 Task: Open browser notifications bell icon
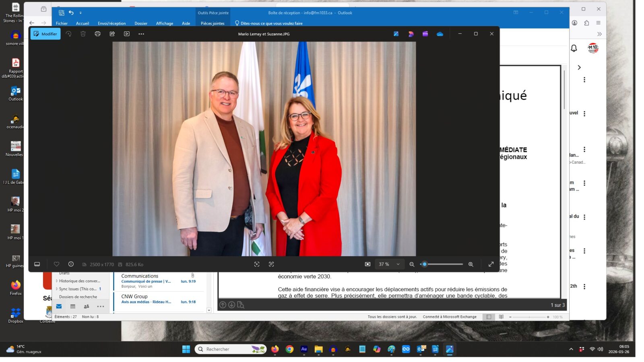[x=574, y=48]
